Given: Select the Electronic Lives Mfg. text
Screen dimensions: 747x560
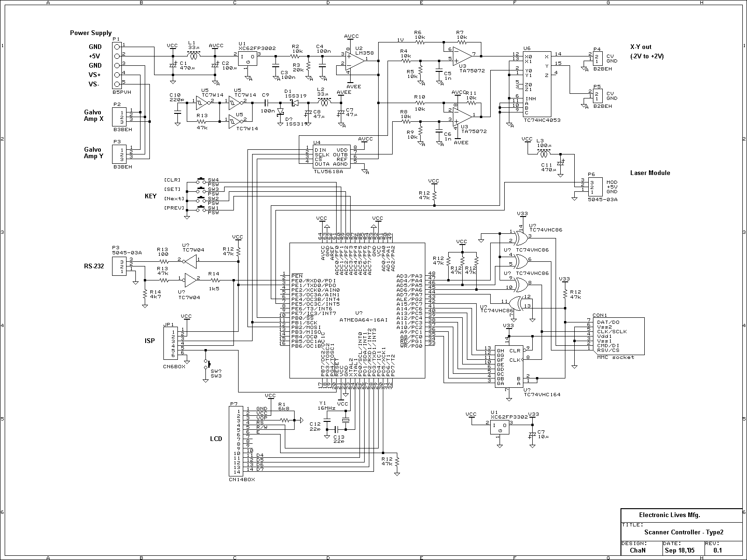Looking at the screenshot, I should pyautogui.click(x=669, y=515).
